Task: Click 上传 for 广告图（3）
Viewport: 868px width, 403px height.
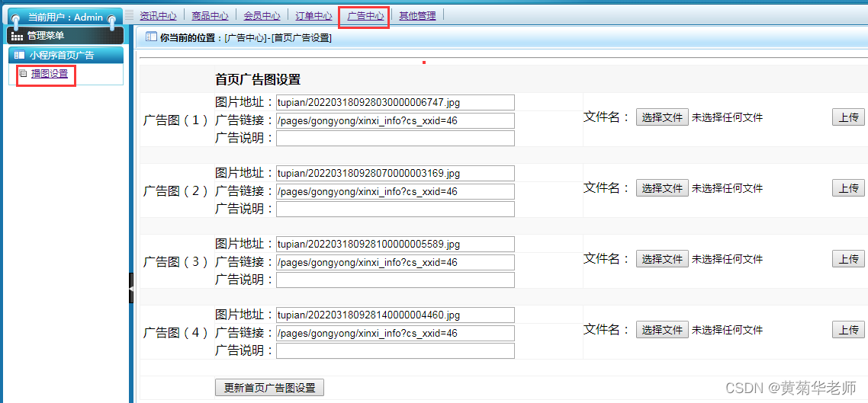Action: click(849, 259)
